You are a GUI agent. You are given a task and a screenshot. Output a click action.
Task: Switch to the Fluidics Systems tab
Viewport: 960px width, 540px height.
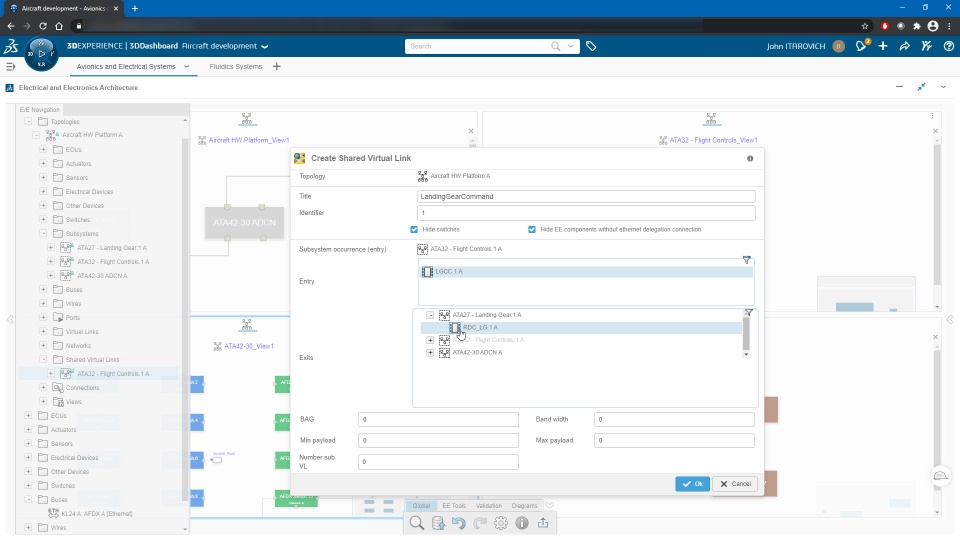click(x=236, y=66)
